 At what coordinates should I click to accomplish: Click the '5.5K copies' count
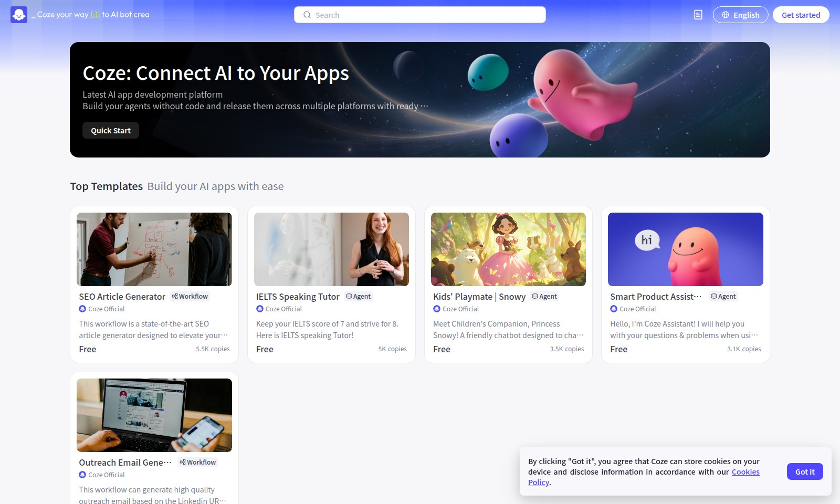pos(213,349)
